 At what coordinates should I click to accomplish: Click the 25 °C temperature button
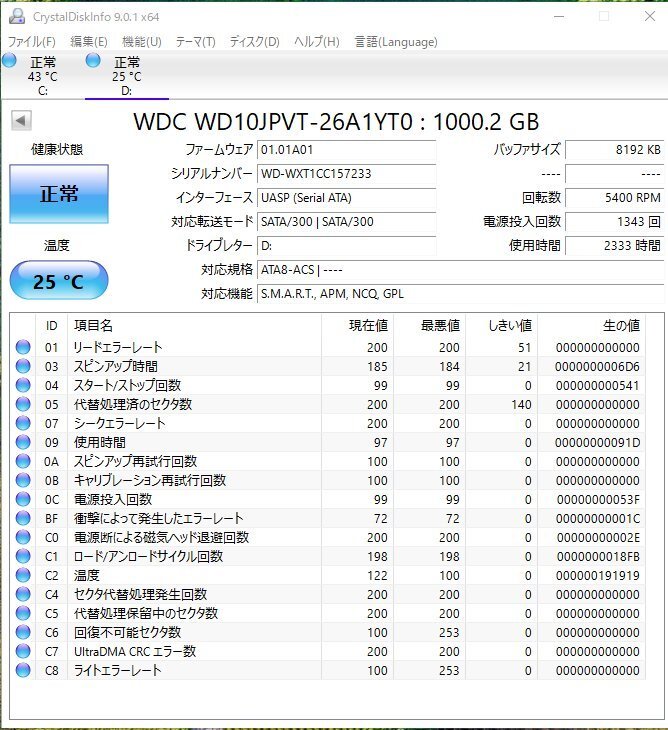tap(59, 281)
